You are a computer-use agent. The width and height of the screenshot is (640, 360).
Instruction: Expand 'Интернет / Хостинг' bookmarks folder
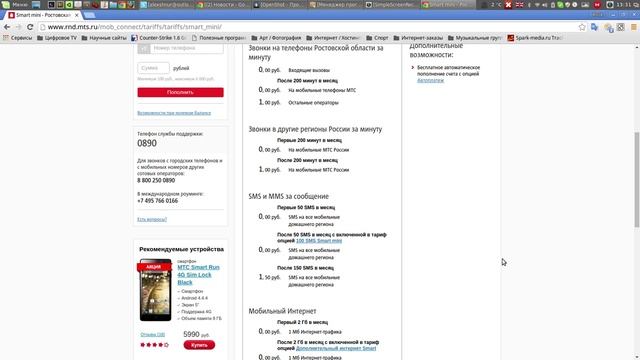(x=333, y=38)
